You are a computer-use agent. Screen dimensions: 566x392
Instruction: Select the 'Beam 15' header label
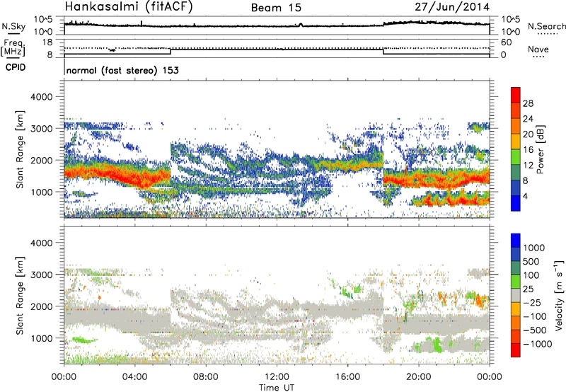tap(276, 8)
